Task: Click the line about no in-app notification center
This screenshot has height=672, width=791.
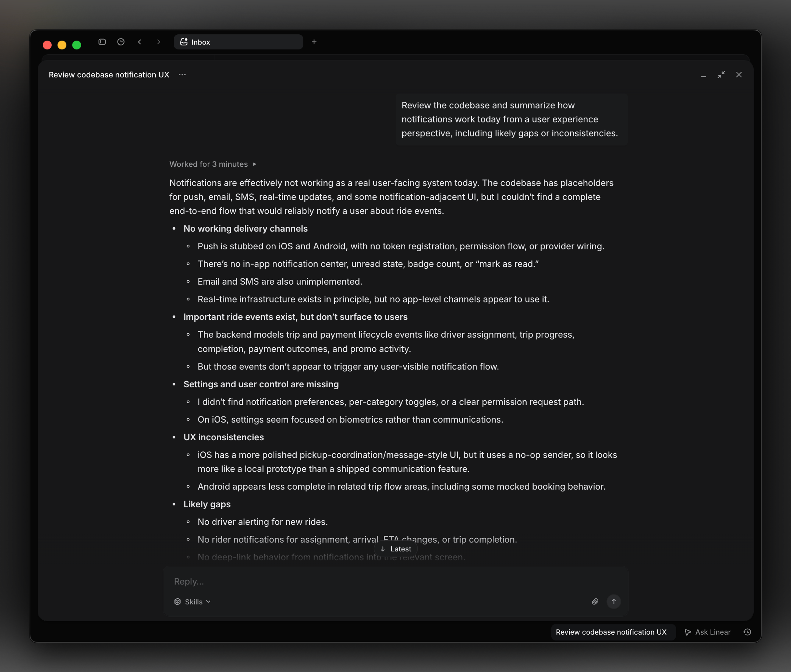Action: 368,264
